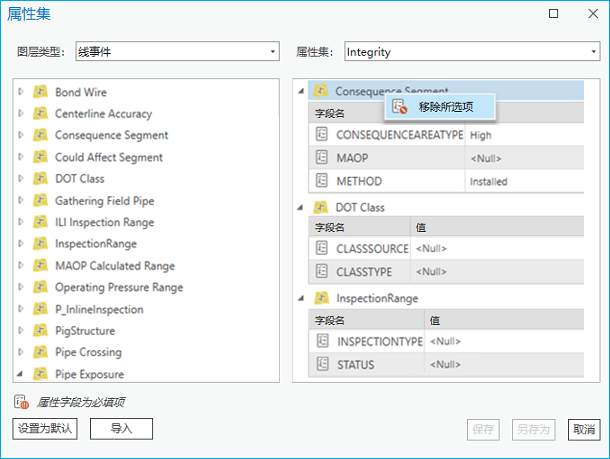
Task: Click the Bond Wire layer icon
Action: [x=41, y=92]
